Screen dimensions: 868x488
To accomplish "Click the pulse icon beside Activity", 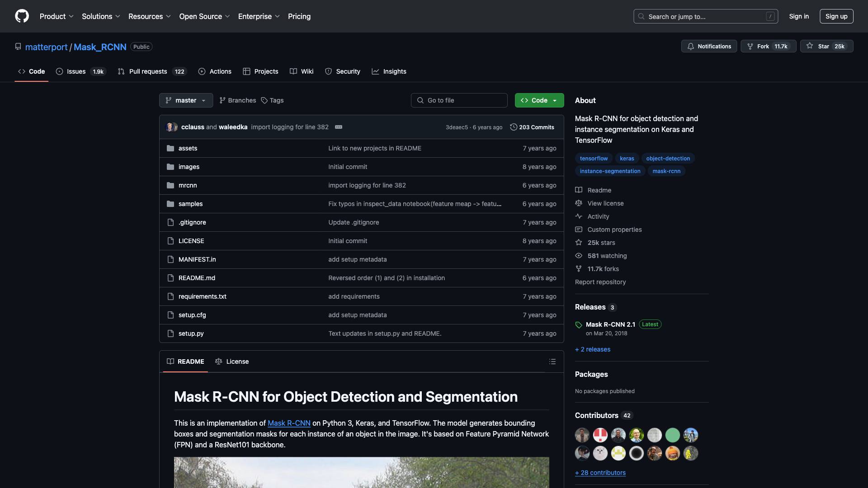I will (x=579, y=216).
